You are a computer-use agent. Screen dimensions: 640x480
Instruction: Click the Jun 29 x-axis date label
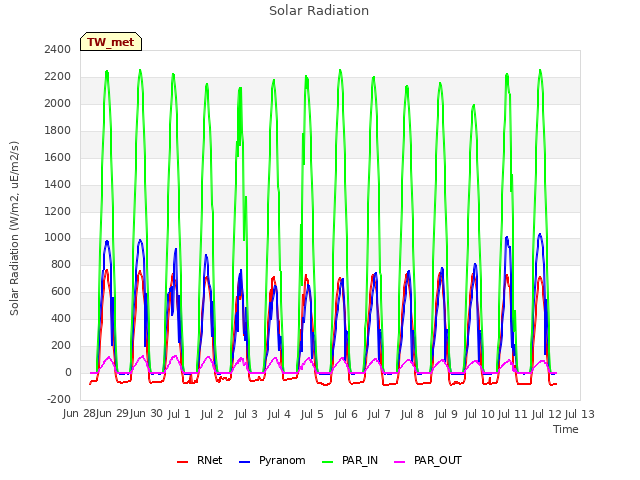[113, 414]
